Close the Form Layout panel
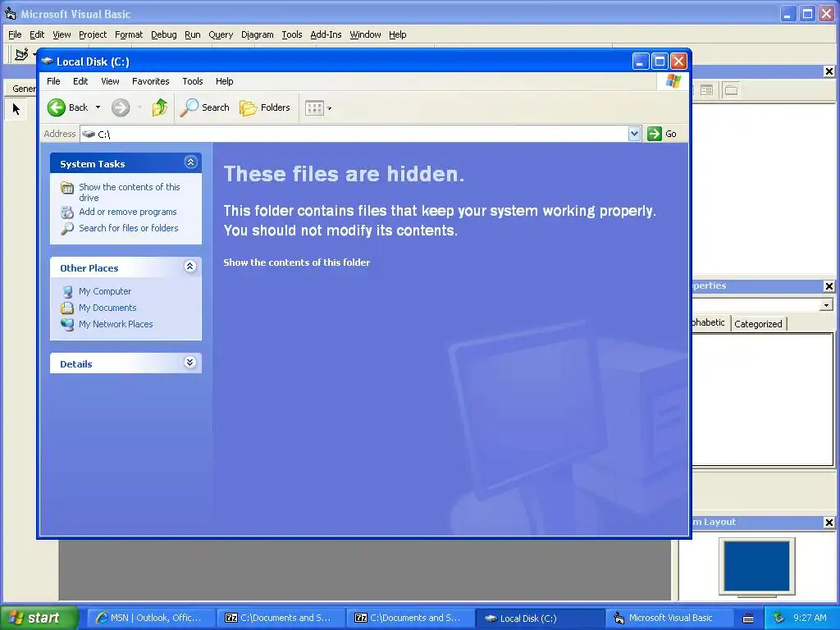840x630 pixels. (x=829, y=523)
